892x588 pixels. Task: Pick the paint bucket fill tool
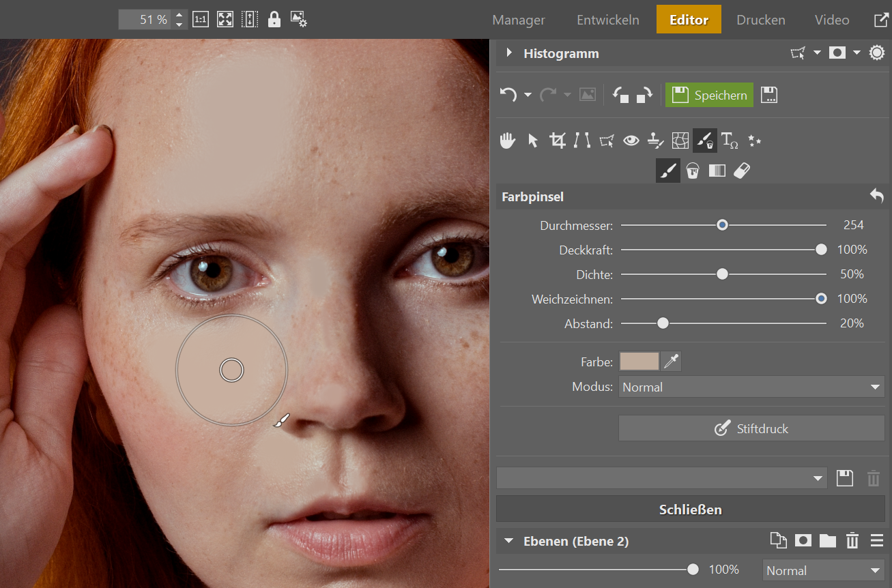(693, 171)
